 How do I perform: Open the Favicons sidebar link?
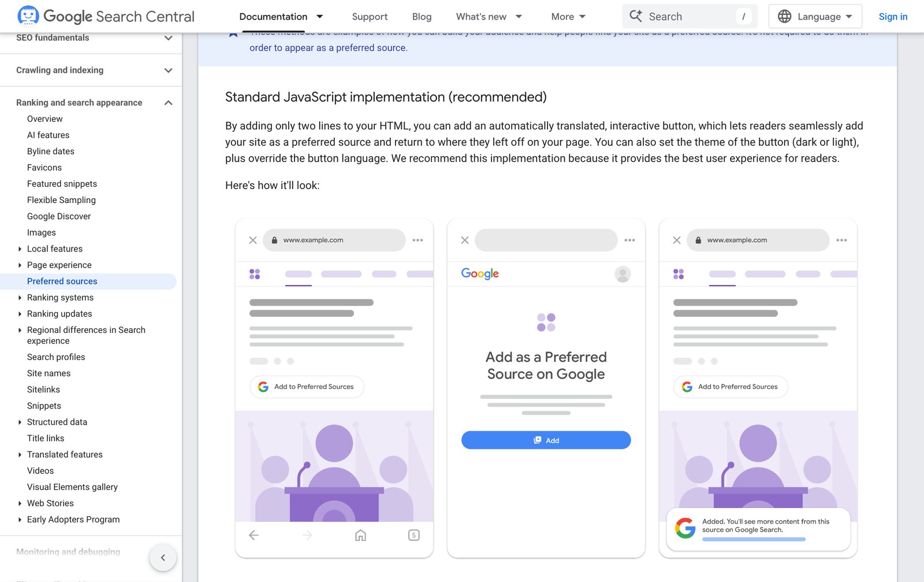[44, 168]
